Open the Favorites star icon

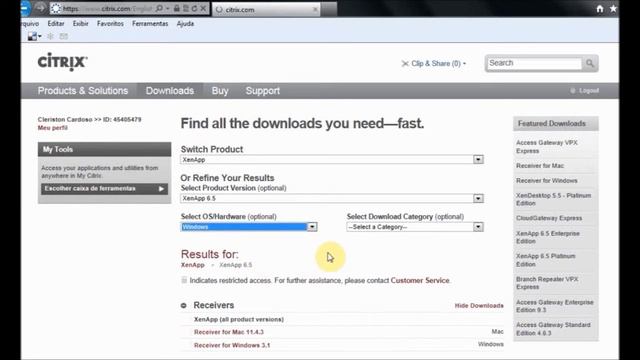click(x=613, y=9)
